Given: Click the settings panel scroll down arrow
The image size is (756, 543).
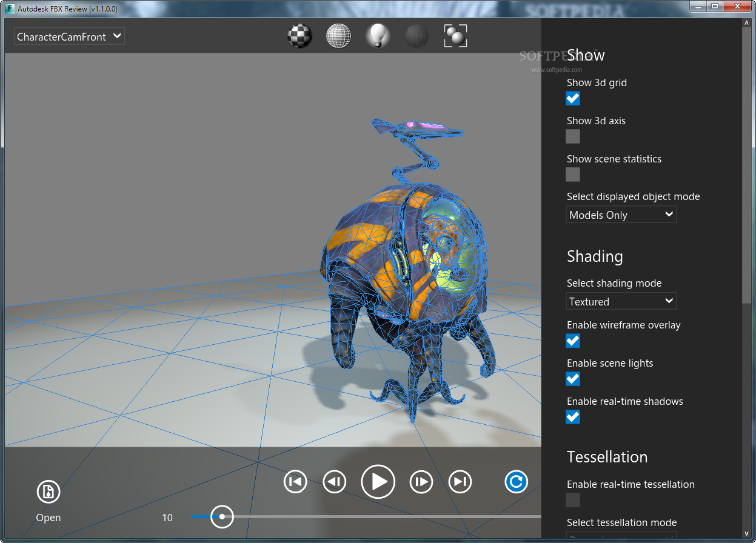Looking at the screenshot, I should (x=746, y=533).
